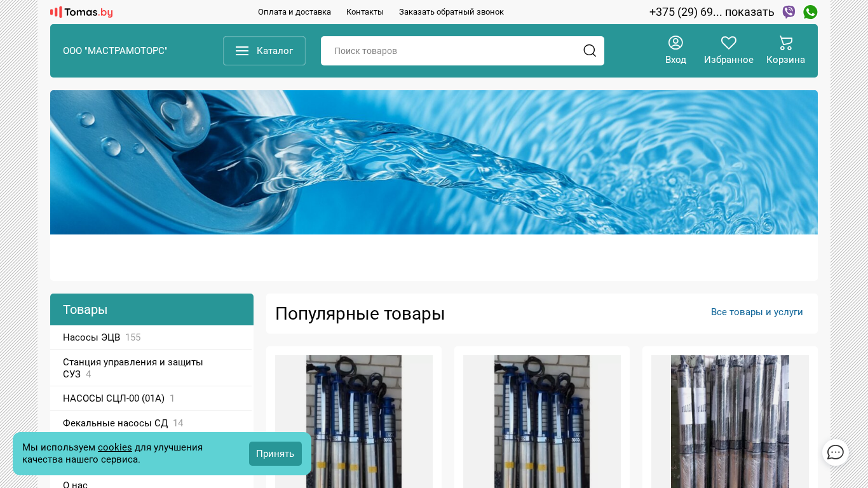Open WhatsApp chat icon
The height and width of the screenshot is (488, 868).
click(x=810, y=12)
